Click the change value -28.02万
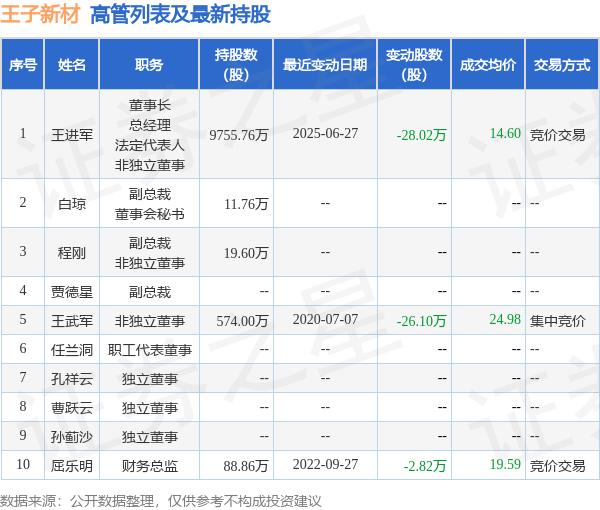This screenshot has width=600, height=510. [421, 135]
